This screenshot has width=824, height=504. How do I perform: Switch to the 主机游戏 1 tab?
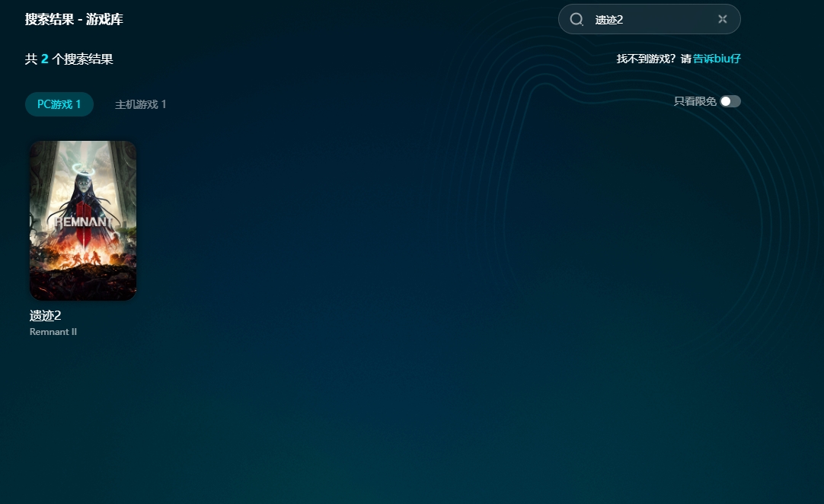(x=140, y=104)
